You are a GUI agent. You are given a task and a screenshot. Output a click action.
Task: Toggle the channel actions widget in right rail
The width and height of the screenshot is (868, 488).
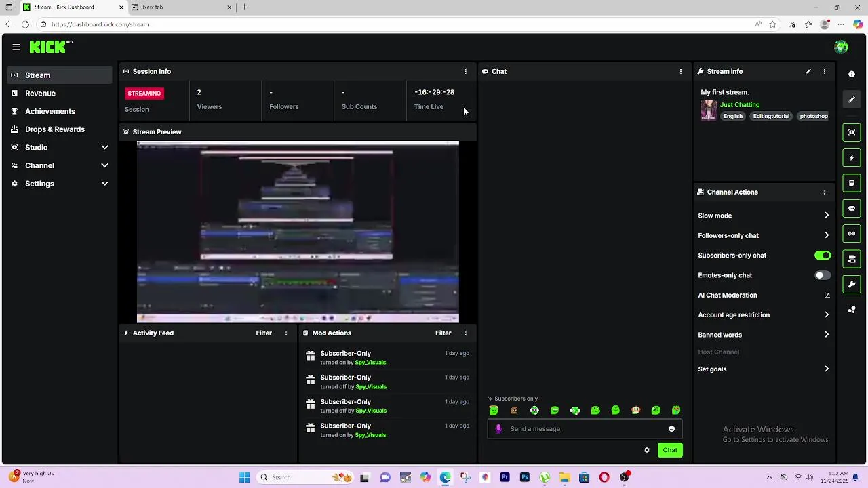click(x=852, y=259)
